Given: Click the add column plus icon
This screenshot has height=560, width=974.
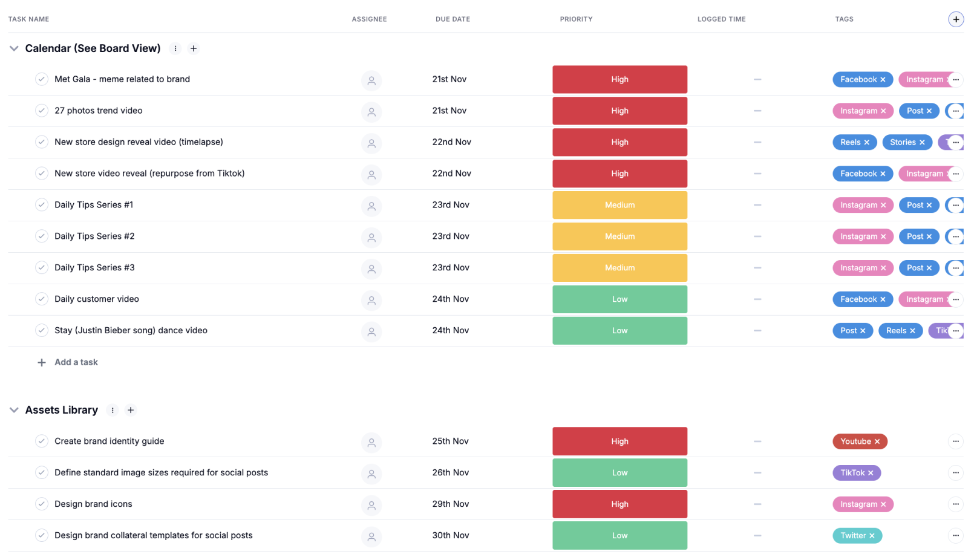Looking at the screenshot, I should 955,19.
